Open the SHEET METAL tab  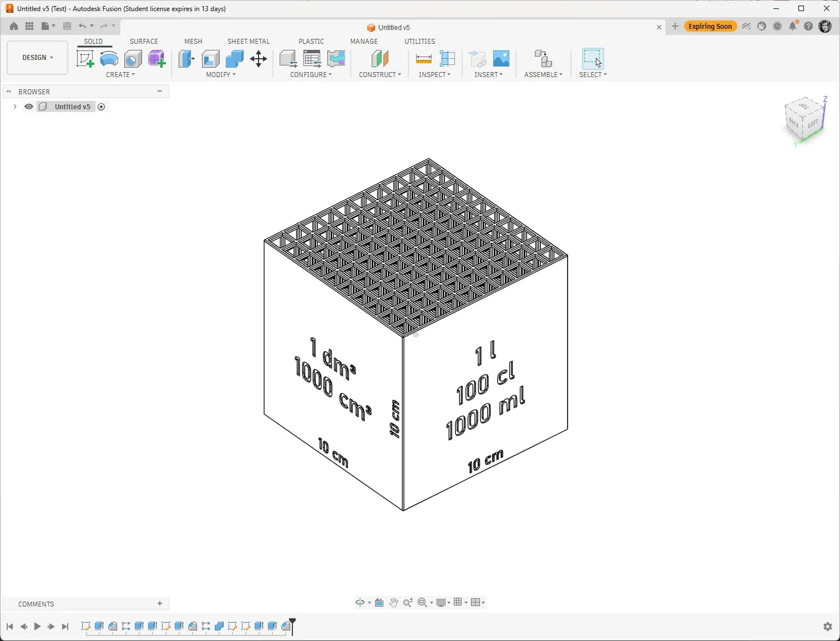coord(249,42)
